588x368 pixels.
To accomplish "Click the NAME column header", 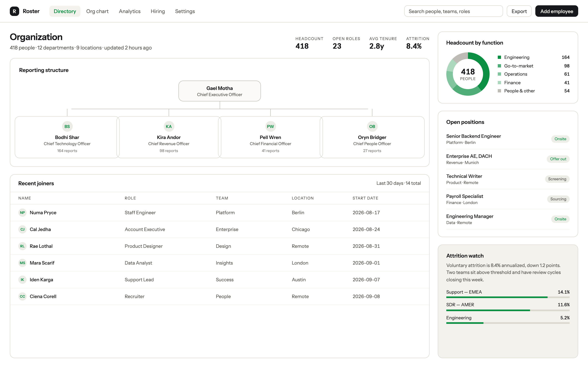I will coord(25,198).
